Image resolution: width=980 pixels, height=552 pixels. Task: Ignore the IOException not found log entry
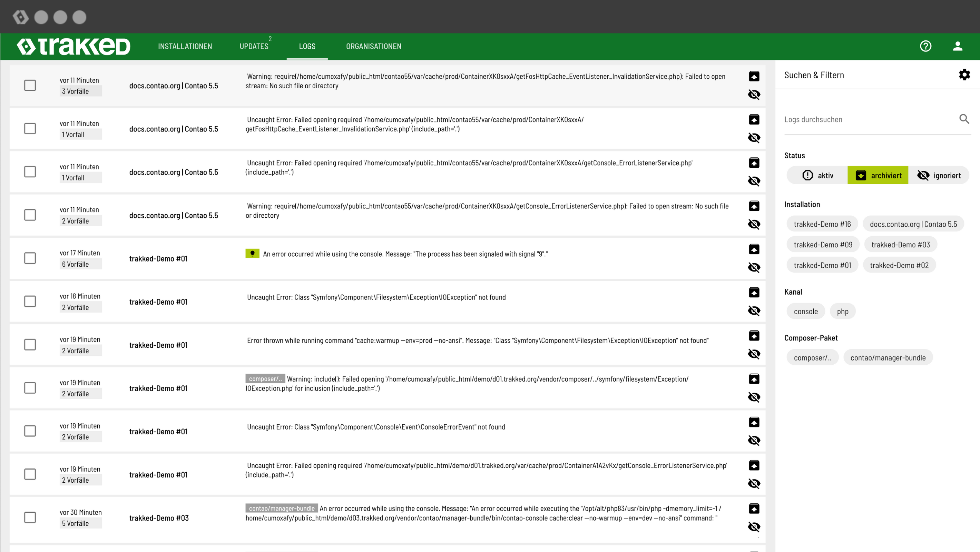coord(754,311)
